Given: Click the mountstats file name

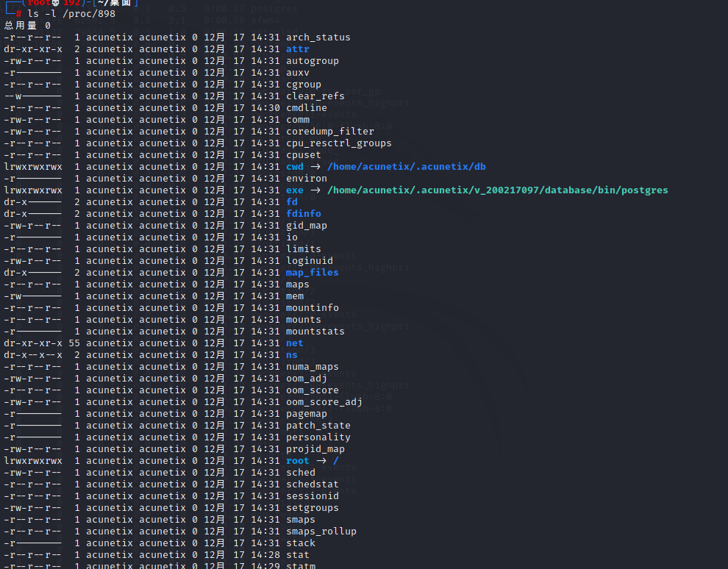Looking at the screenshot, I should (315, 332).
